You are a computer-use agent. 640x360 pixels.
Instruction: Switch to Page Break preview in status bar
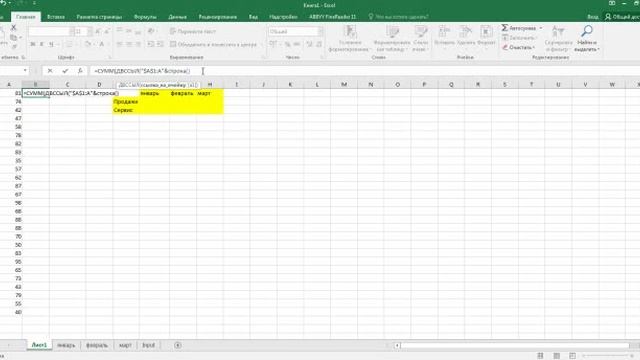(572, 356)
